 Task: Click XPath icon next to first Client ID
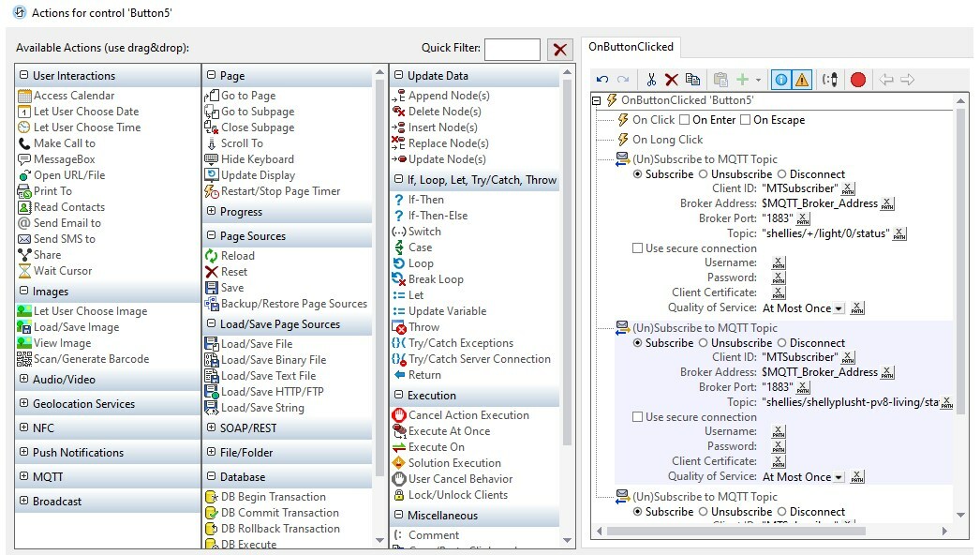848,189
